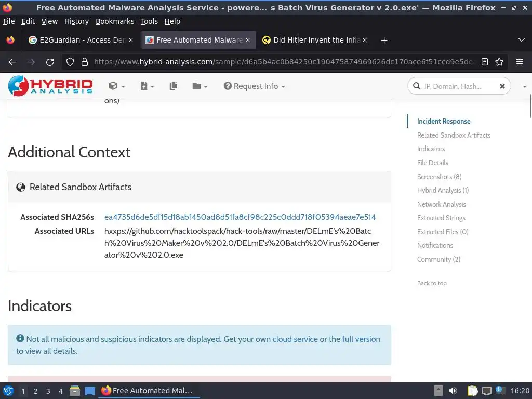
Task: Jump to Screenshots (8) section
Action: pyautogui.click(x=440, y=177)
